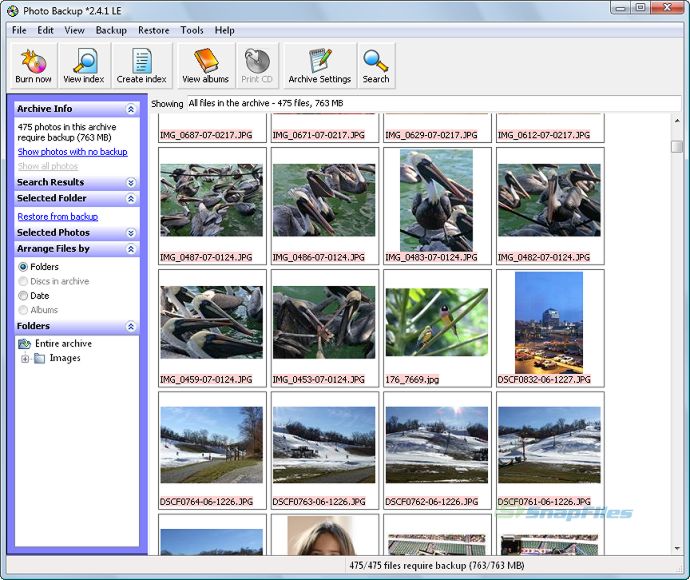Open the Tools menu
The image size is (690, 580).
(x=192, y=30)
